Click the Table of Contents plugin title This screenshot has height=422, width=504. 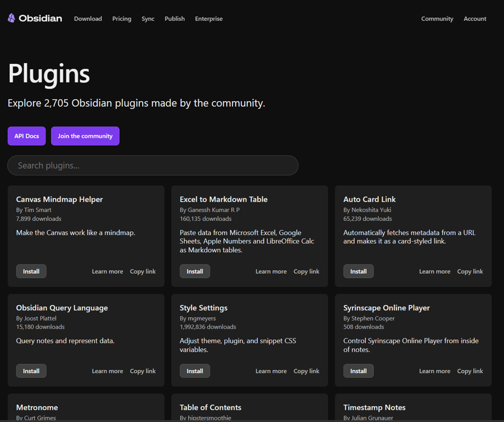pos(210,408)
